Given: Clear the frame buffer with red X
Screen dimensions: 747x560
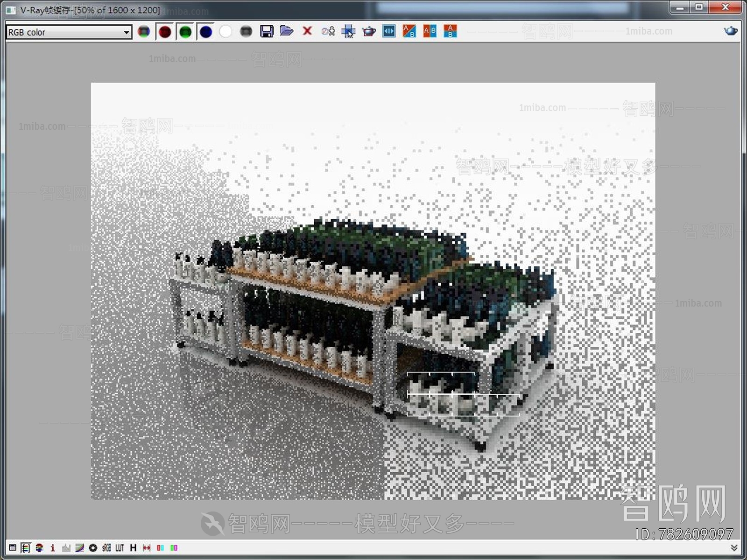Looking at the screenshot, I should (x=307, y=31).
